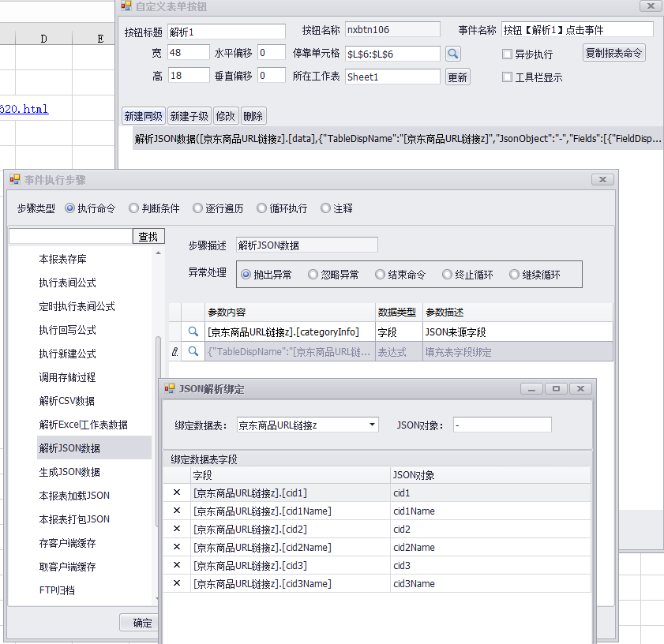Choose 解析CSV数据 from command list
The width and height of the screenshot is (664, 644).
[66, 401]
